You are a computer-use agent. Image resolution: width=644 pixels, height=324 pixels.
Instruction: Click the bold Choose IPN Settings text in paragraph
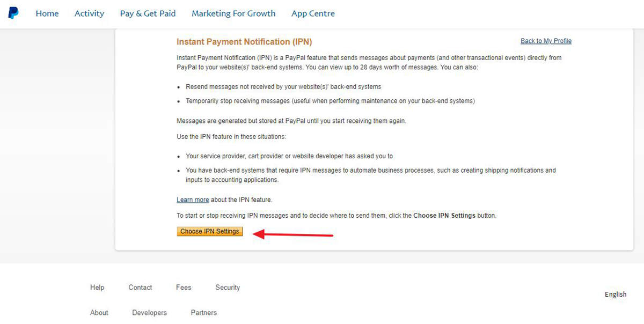click(x=445, y=215)
